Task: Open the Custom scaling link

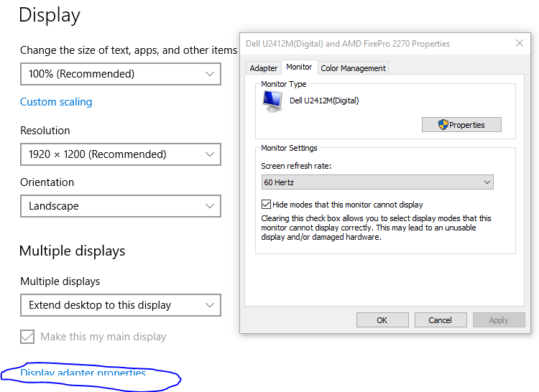Action: [56, 102]
